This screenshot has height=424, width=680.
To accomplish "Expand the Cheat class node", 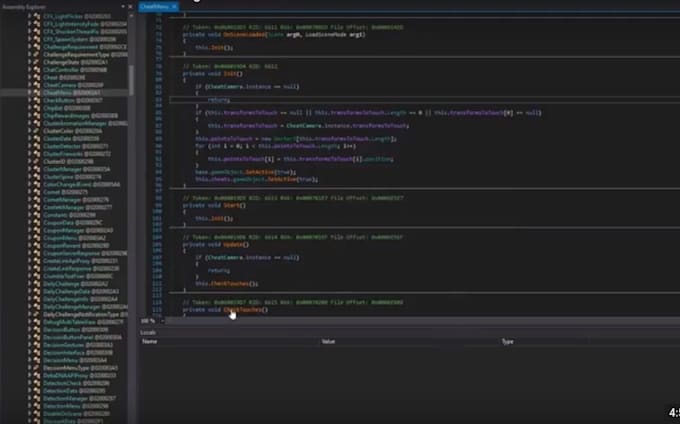I will pyautogui.click(x=29, y=78).
